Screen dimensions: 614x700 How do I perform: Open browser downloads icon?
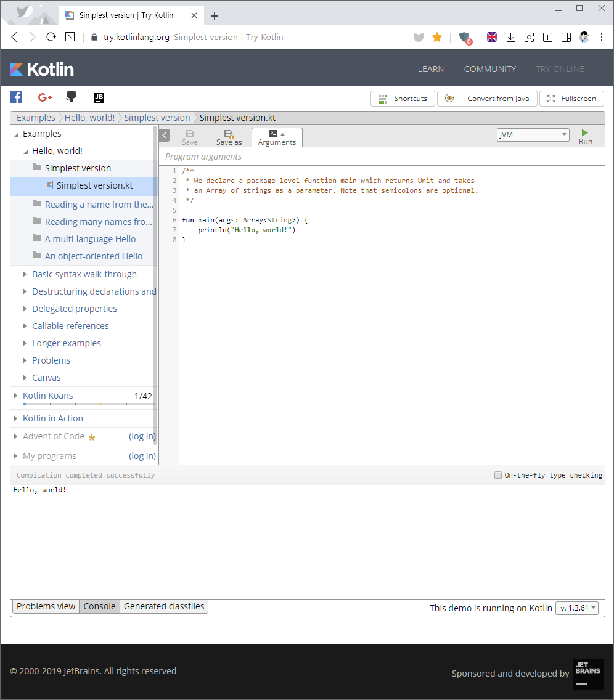[510, 37]
